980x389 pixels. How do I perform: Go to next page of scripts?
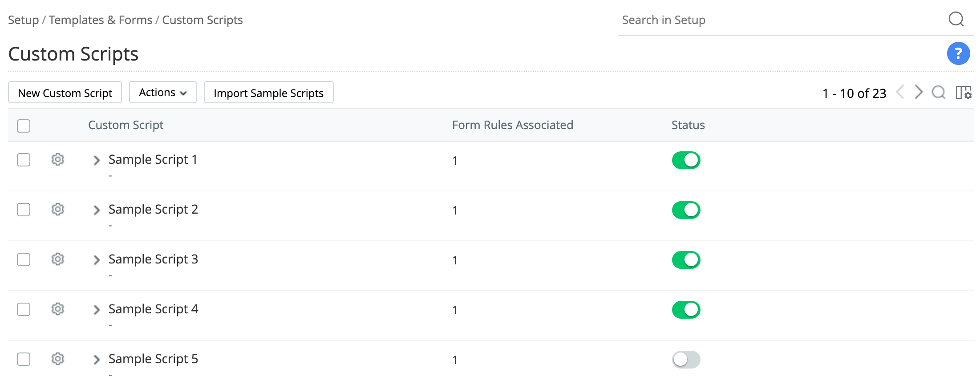point(918,92)
